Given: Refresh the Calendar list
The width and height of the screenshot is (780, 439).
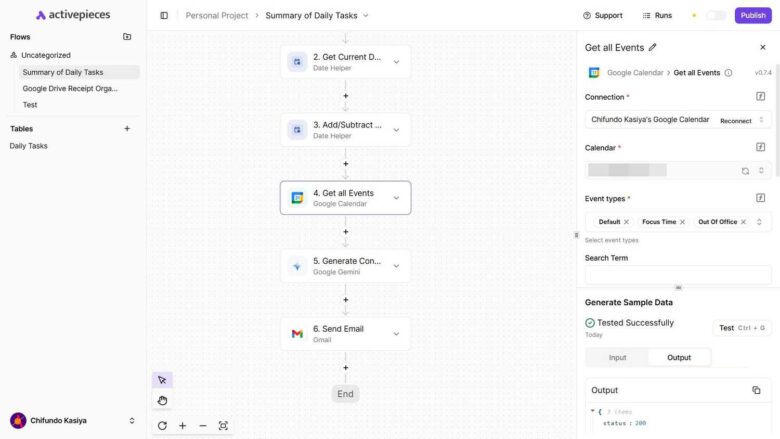Looking at the screenshot, I should point(745,171).
